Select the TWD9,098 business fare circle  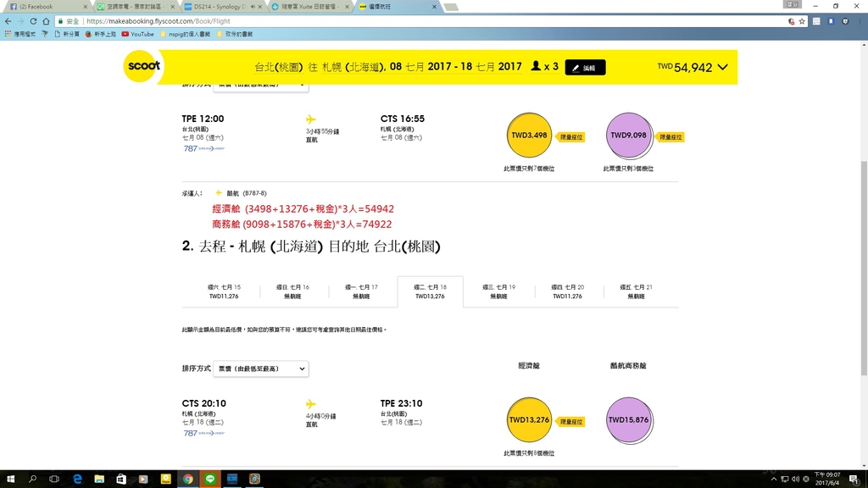click(x=628, y=136)
